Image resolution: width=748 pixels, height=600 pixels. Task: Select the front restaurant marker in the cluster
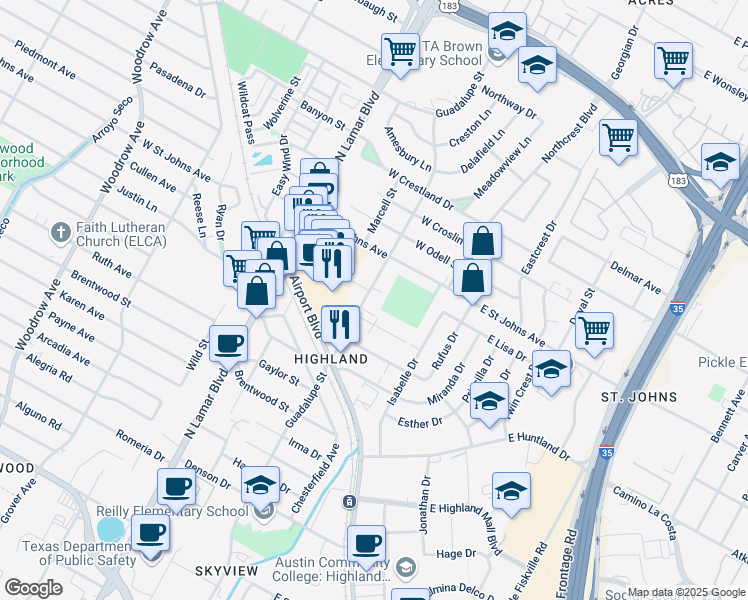pos(332,264)
